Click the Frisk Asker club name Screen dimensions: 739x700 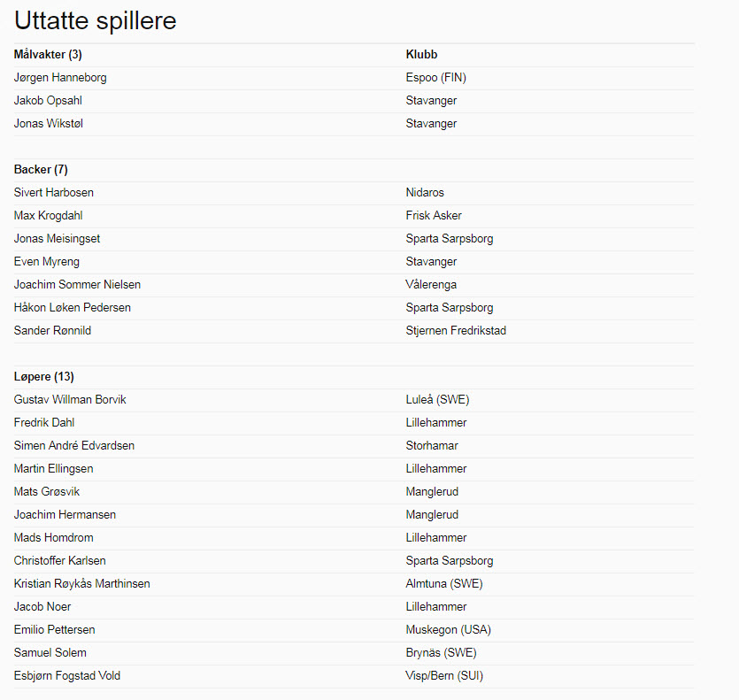click(x=434, y=216)
